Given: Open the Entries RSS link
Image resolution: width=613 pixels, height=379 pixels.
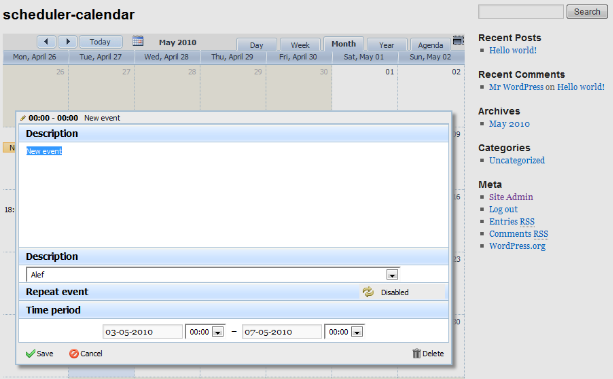Looking at the screenshot, I should [x=511, y=221].
